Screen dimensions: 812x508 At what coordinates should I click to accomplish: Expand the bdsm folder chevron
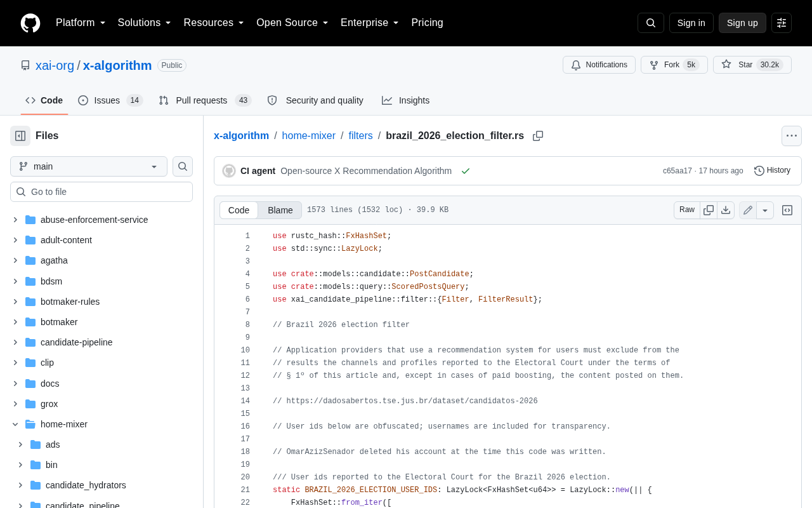(15, 281)
